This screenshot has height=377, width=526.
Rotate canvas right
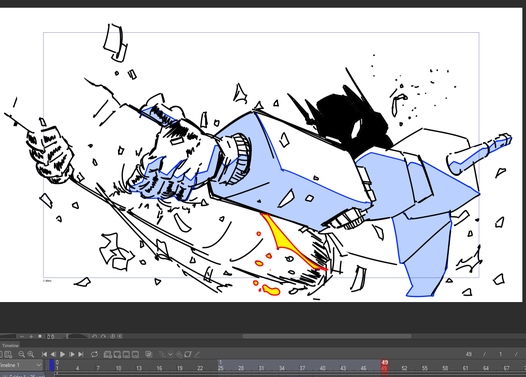point(103,336)
